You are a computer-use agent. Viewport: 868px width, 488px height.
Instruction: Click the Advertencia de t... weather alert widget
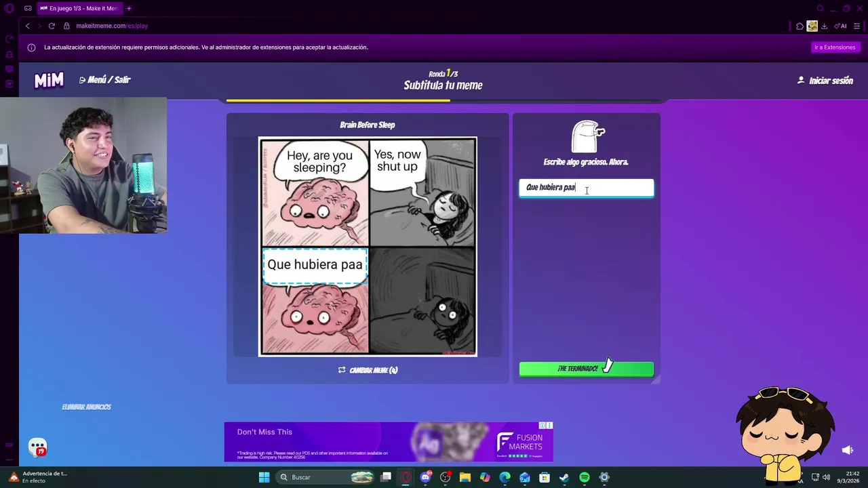tap(37, 477)
